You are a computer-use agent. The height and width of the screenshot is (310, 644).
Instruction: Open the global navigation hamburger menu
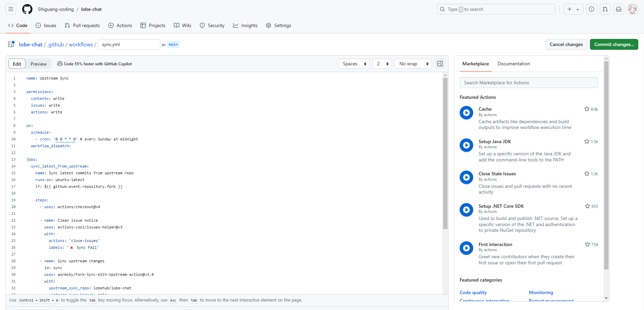pos(11,9)
